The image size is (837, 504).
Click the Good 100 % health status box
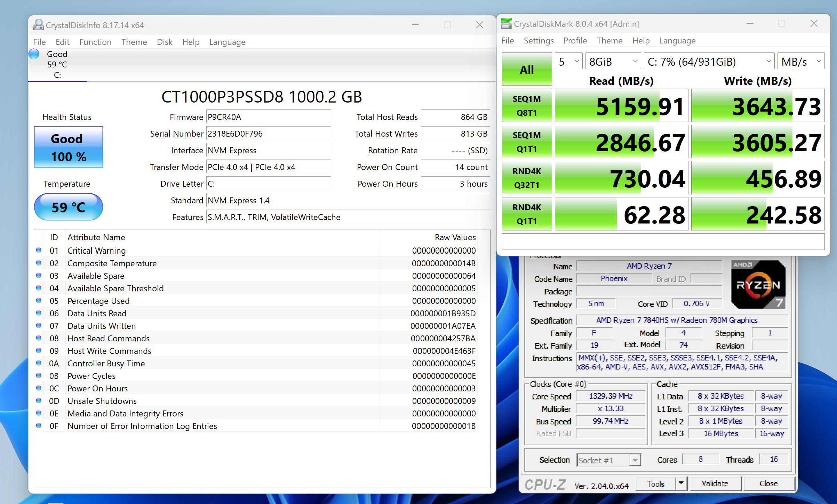coord(69,147)
